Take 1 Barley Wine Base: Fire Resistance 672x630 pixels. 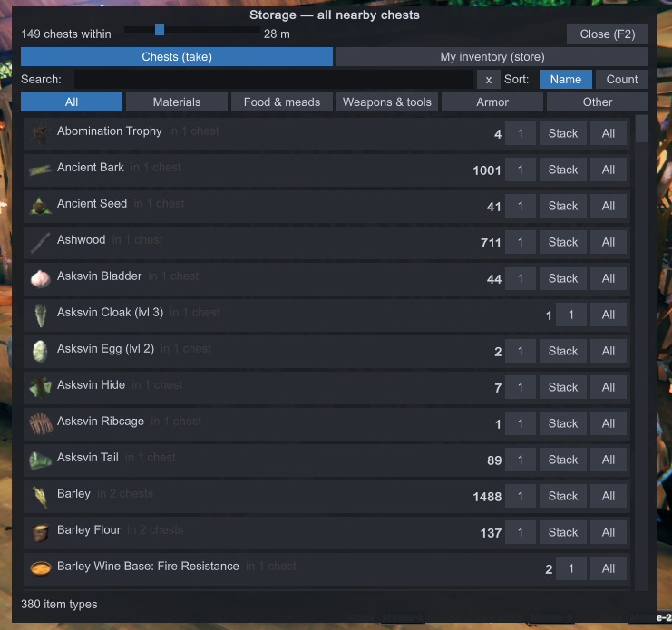click(570, 568)
